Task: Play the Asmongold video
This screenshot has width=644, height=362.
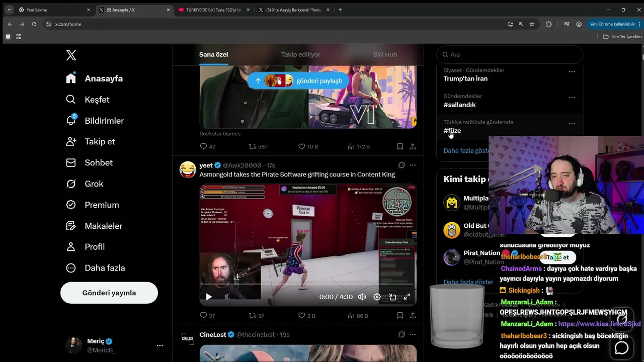Action: coord(209,297)
